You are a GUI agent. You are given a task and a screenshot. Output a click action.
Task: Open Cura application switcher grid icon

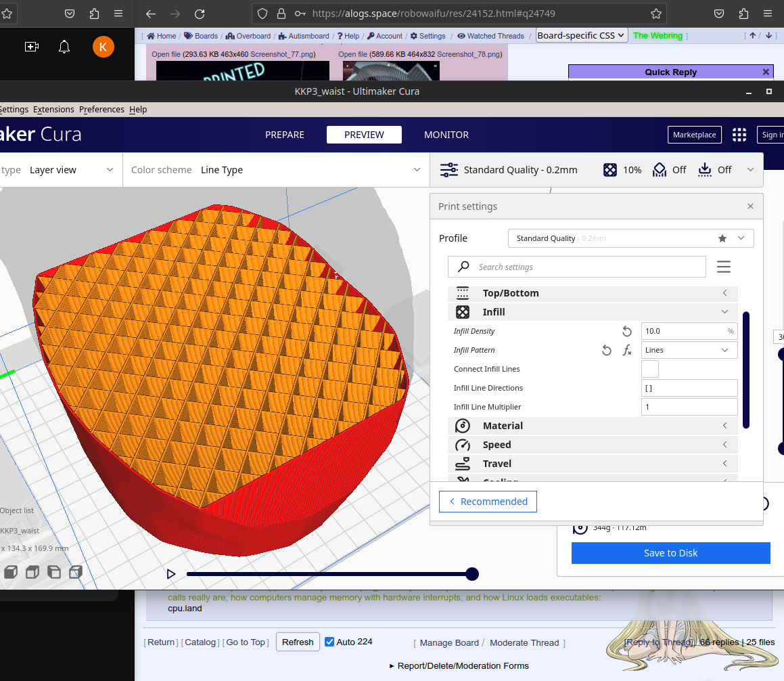pos(739,135)
